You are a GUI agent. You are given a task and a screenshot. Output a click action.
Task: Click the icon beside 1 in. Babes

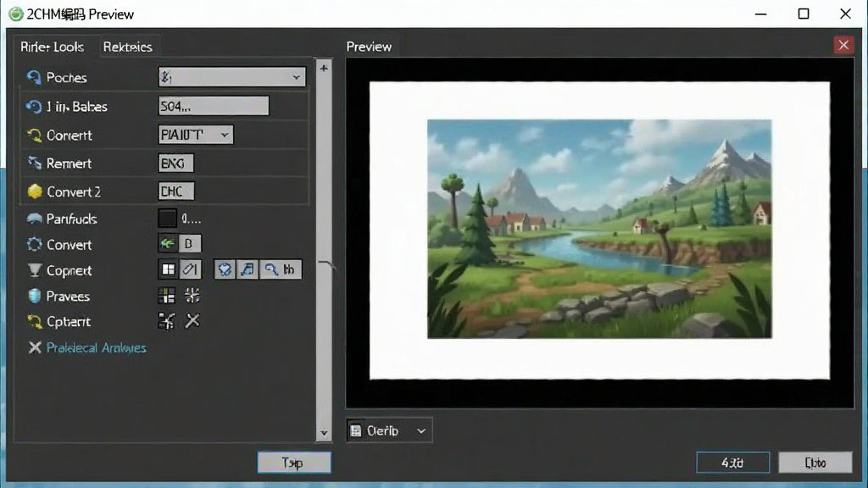(33, 106)
